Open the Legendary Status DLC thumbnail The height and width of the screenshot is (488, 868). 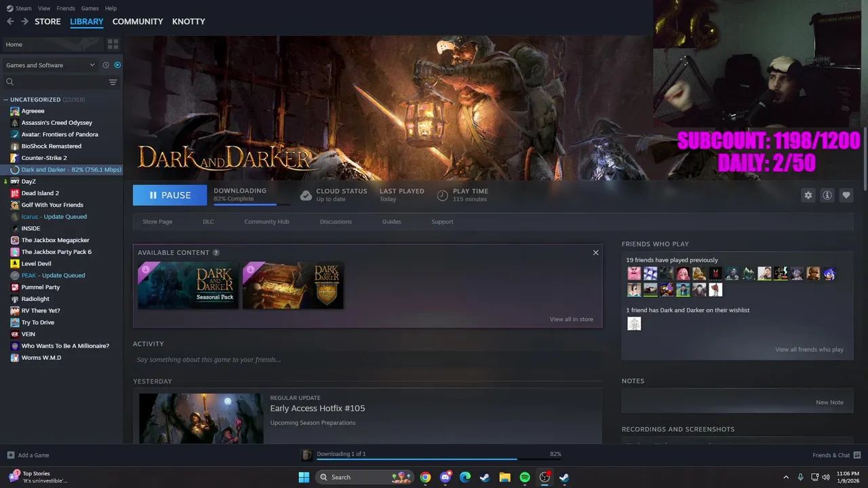point(293,285)
